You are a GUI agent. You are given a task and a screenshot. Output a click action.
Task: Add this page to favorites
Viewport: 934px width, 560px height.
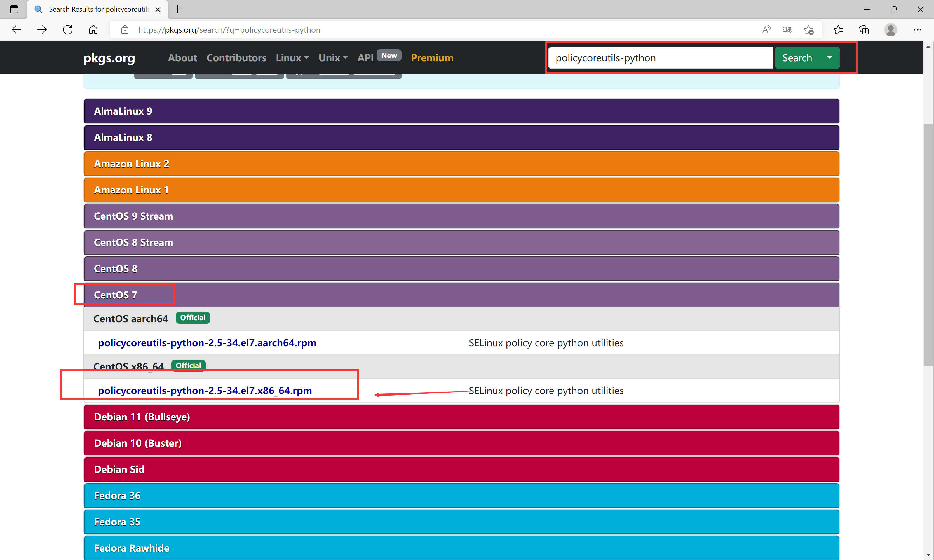coord(808,30)
